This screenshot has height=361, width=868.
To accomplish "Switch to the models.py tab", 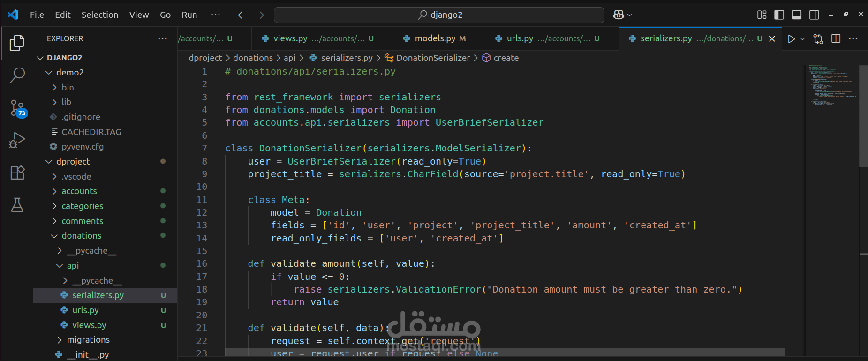I will click(438, 38).
